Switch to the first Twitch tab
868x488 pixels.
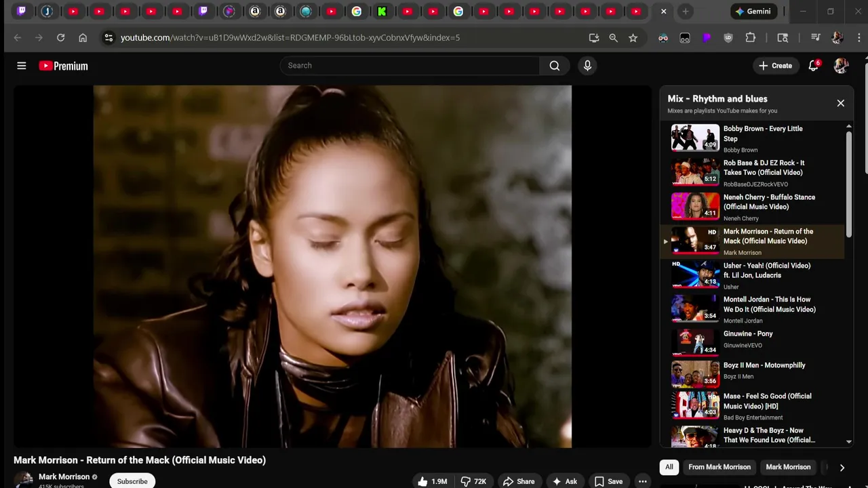22,11
